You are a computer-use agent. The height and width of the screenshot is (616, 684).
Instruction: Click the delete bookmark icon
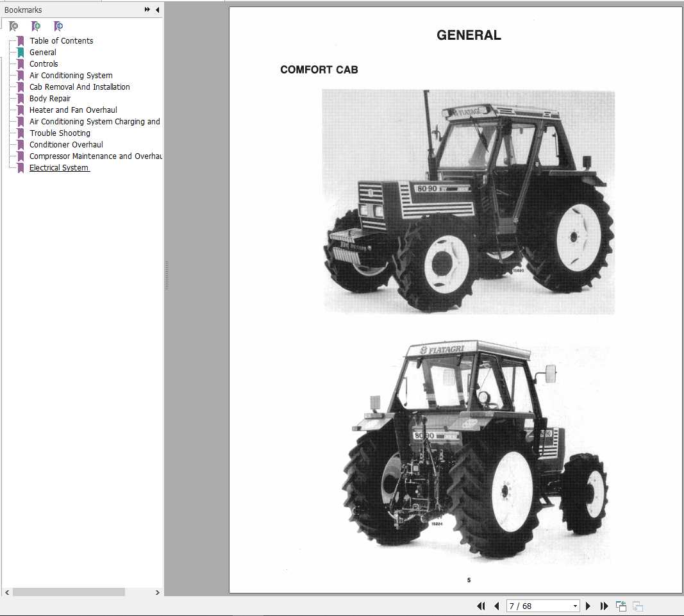(13, 27)
